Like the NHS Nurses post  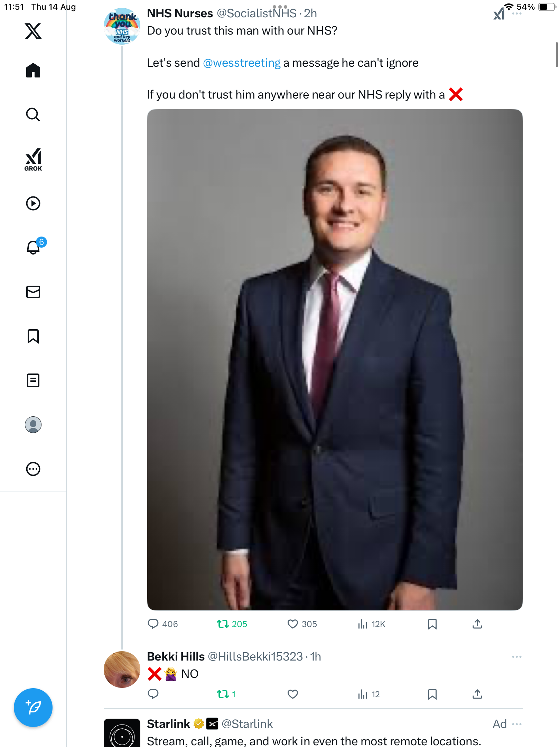click(x=293, y=624)
